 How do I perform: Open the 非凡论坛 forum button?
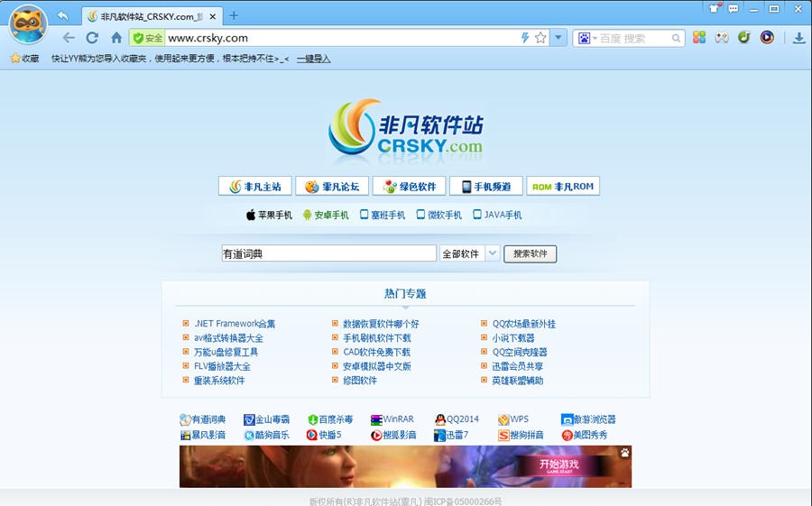[x=332, y=187]
